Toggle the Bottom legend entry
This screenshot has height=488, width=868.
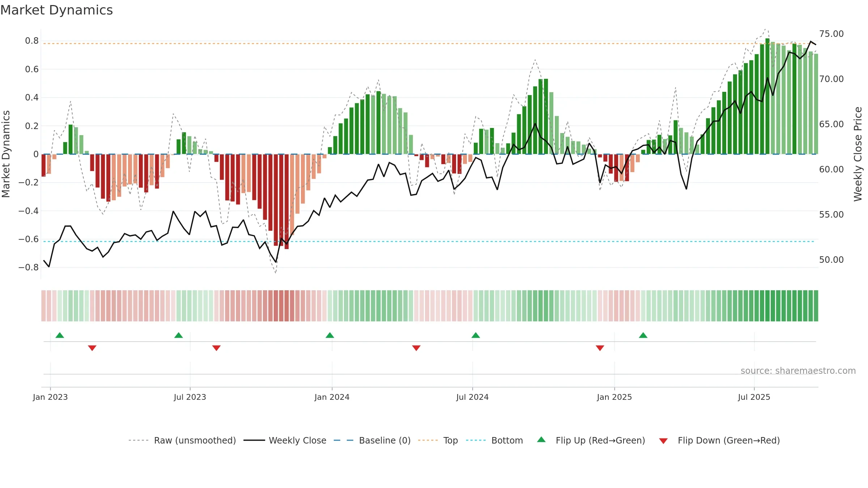(494, 440)
